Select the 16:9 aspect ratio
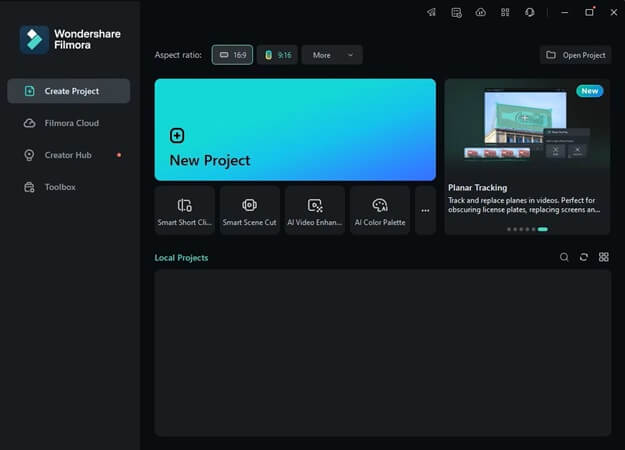Image resolution: width=625 pixels, height=450 pixels. click(x=232, y=55)
